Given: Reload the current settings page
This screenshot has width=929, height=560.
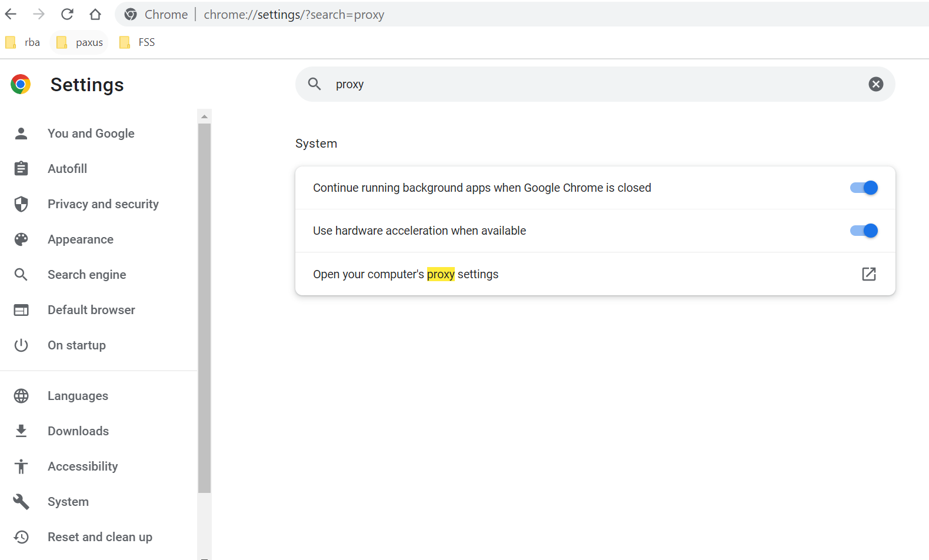Looking at the screenshot, I should click(67, 14).
